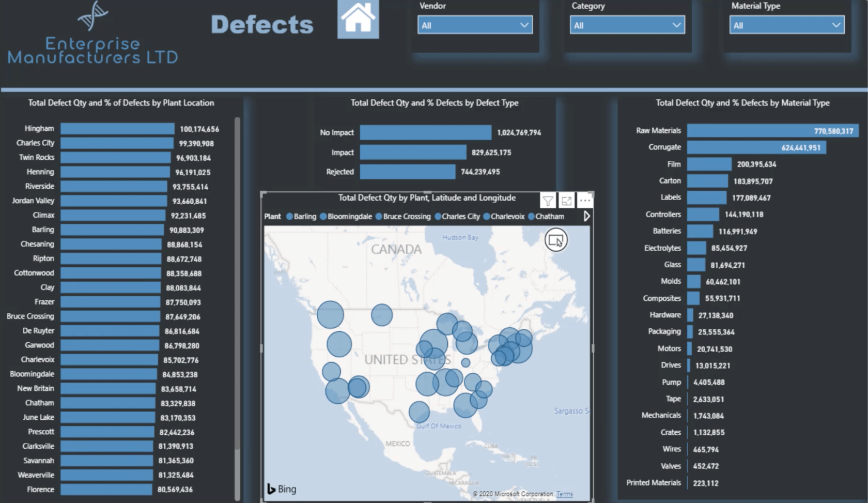Open the filter icon on map visual
This screenshot has height=503, width=868.
548,201
